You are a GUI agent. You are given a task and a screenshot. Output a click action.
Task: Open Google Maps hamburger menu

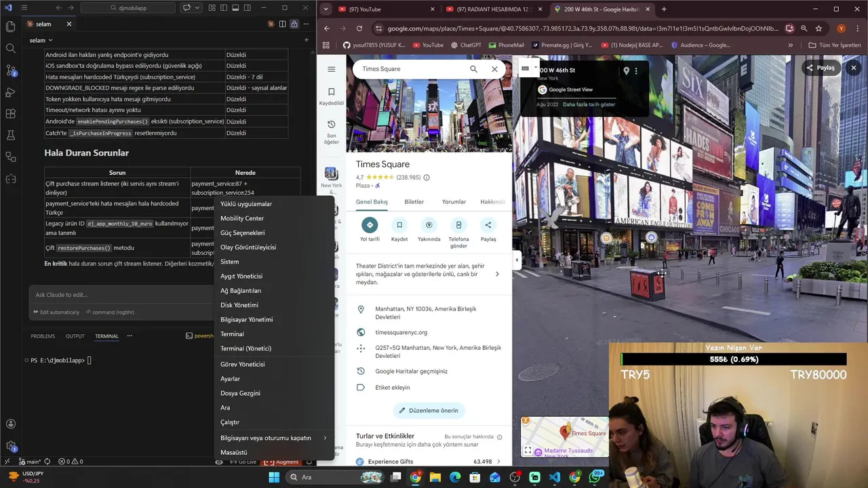(331, 69)
